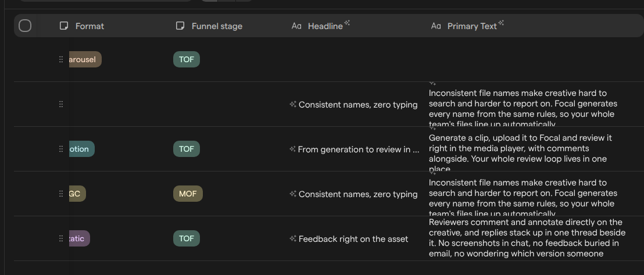644x275 pixels.
Task: Select Consistent names headline in row without format
Action: coord(358,105)
